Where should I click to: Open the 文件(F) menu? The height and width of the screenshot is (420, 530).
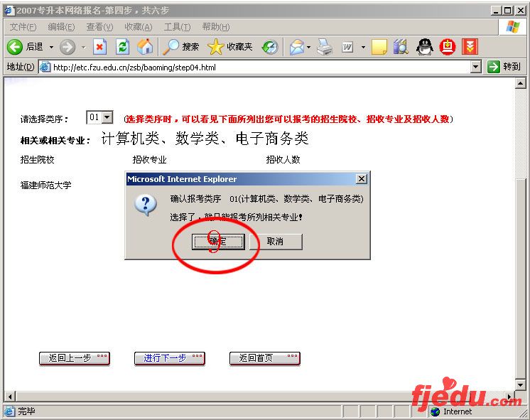pos(23,27)
